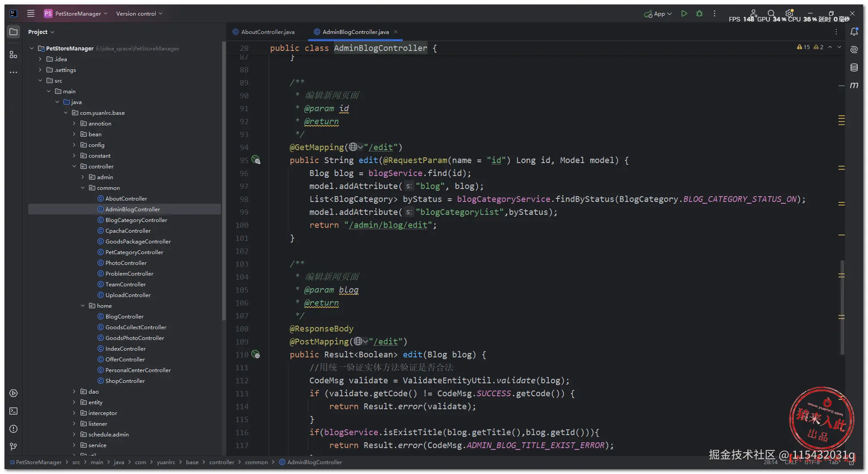Open the Git tool window icon
Screen dimensions: 868x474
coord(13,446)
